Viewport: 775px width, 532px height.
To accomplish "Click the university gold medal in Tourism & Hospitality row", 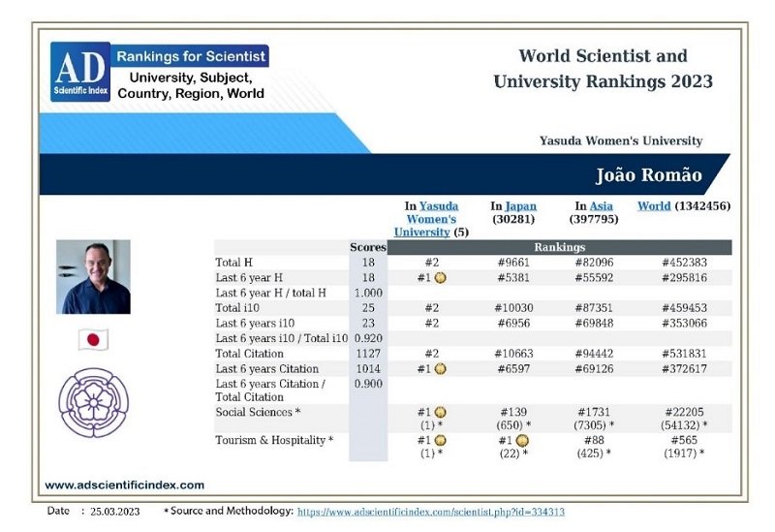I will 440,441.
